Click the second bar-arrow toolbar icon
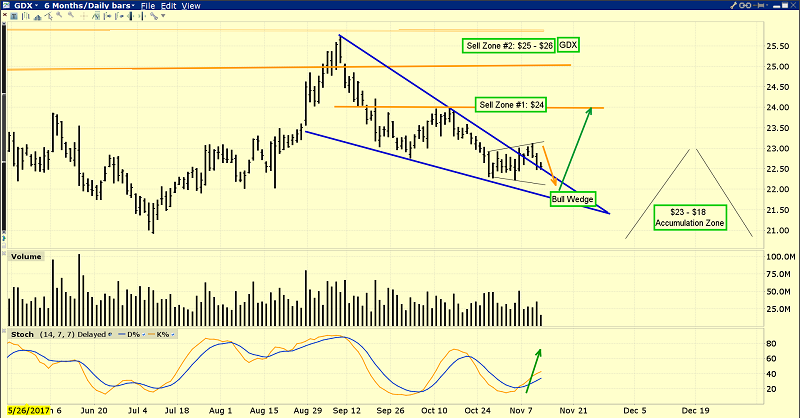Image resolution: width=800 pixels, height=418 pixels. click(x=118, y=16)
